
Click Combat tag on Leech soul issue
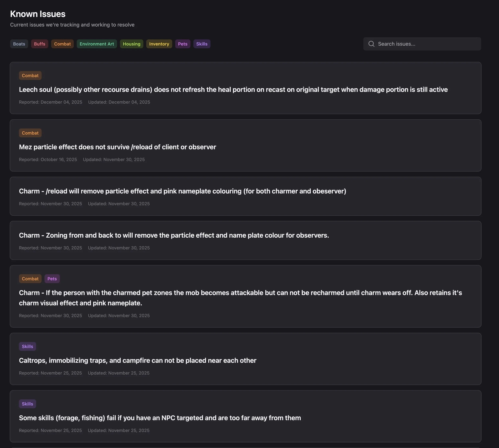(x=30, y=76)
